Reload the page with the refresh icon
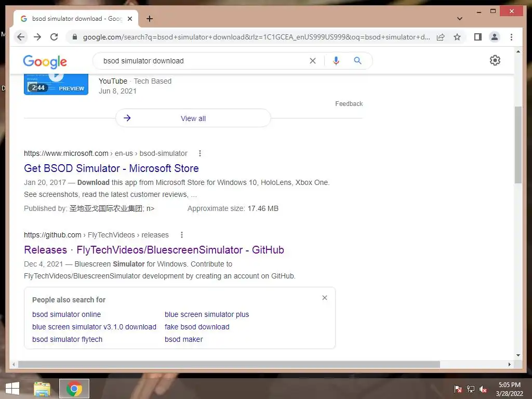 (x=54, y=37)
